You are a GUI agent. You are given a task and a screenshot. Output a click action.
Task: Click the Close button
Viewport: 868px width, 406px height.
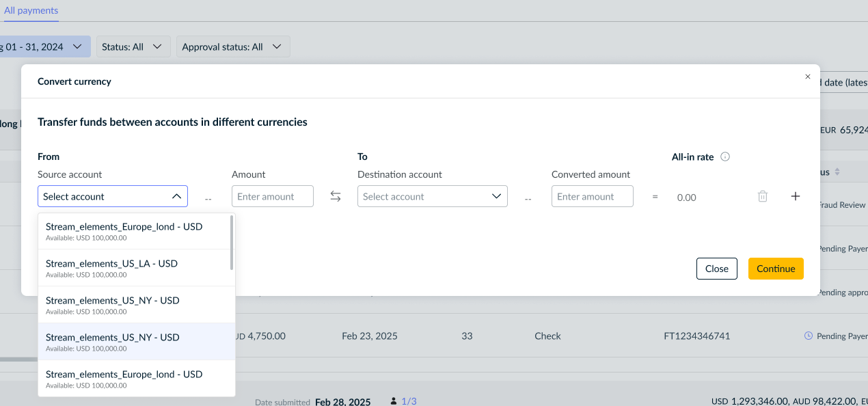(x=717, y=269)
